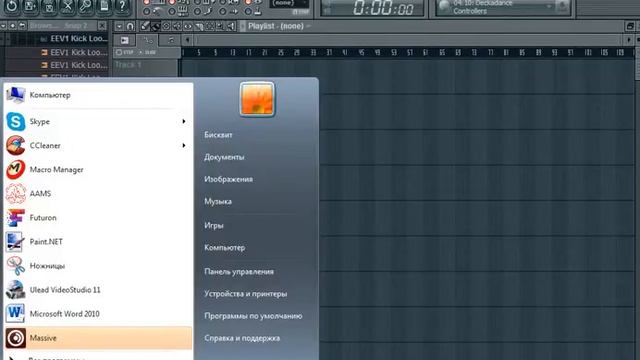Launch AAMS from Start menu

coord(98,193)
